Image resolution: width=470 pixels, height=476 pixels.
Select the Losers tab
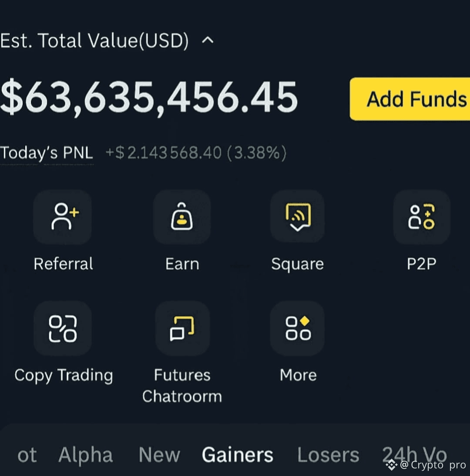click(328, 455)
